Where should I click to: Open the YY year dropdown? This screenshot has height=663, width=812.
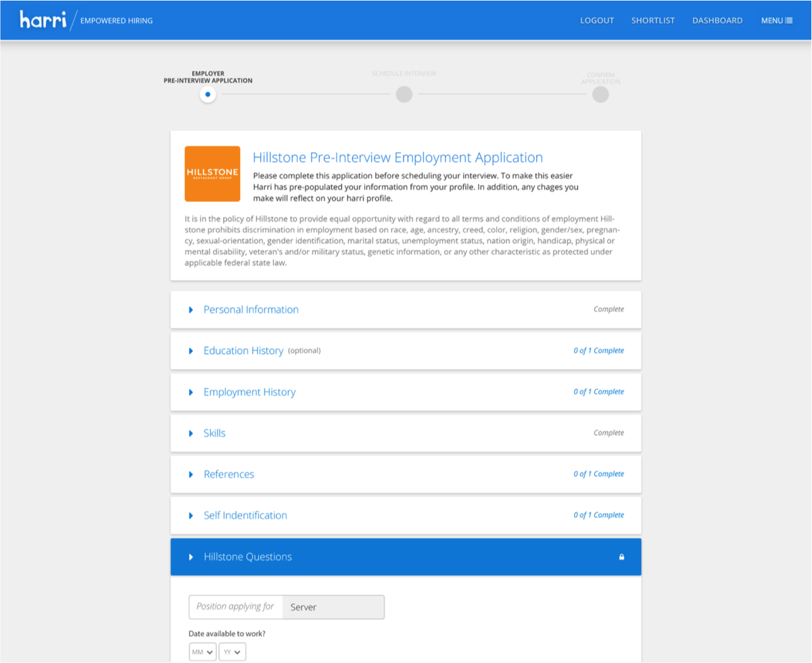pos(233,652)
